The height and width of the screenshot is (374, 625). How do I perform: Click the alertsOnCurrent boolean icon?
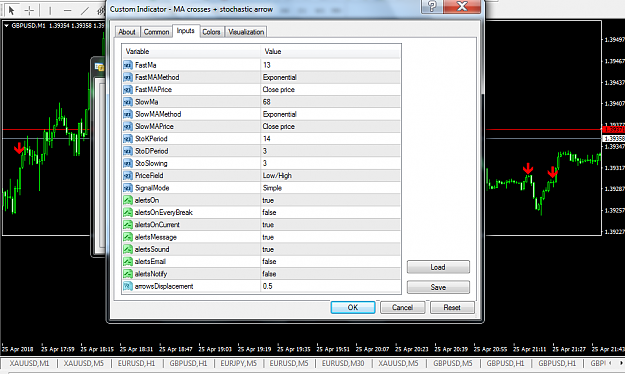(128, 225)
